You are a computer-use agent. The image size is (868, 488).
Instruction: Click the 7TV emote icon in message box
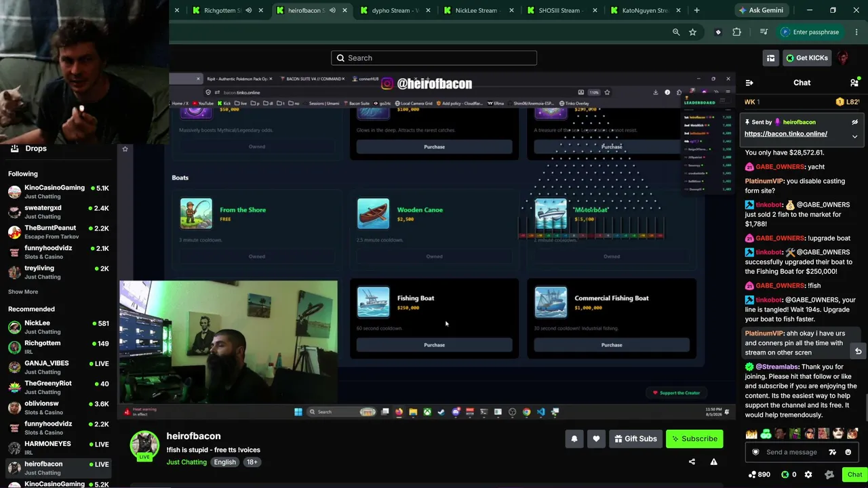coord(833,452)
